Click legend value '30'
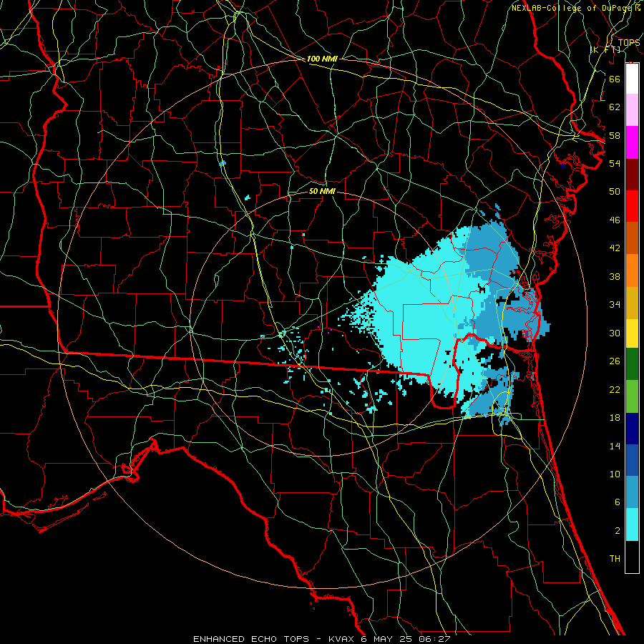644x644 pixels. (615, 333)
